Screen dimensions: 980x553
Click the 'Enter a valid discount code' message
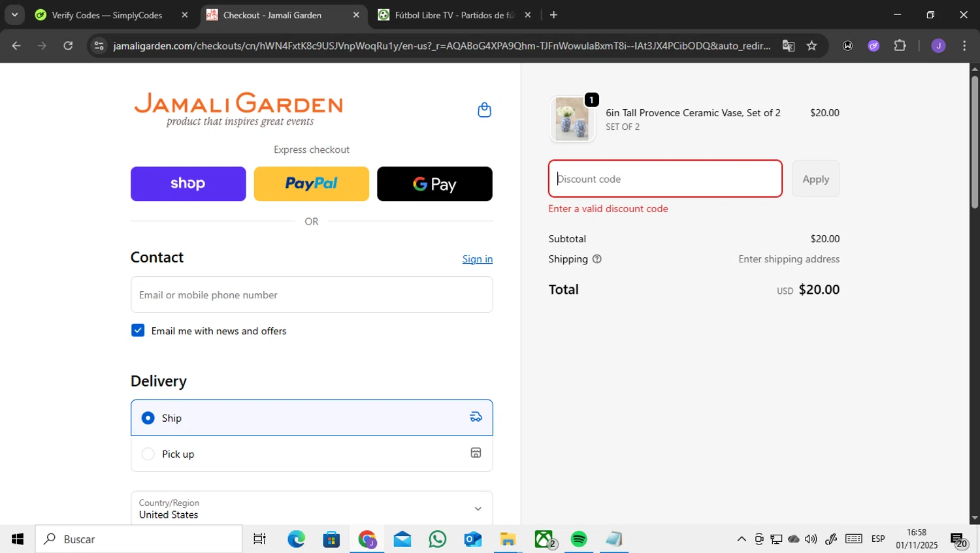[608, 209]
